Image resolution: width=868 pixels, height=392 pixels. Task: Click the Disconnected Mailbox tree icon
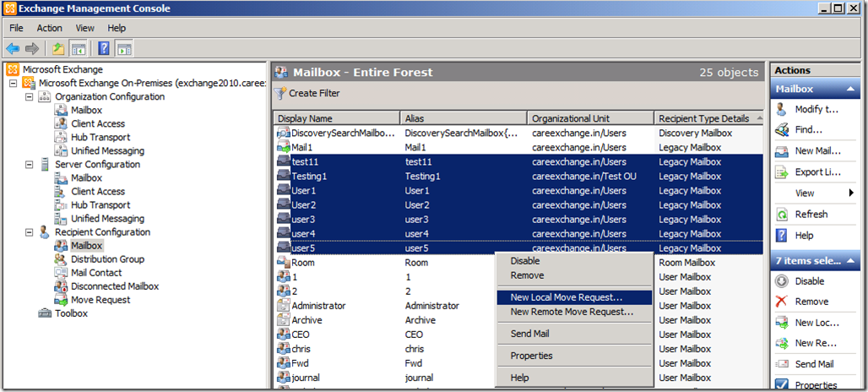tap(61, 286)
